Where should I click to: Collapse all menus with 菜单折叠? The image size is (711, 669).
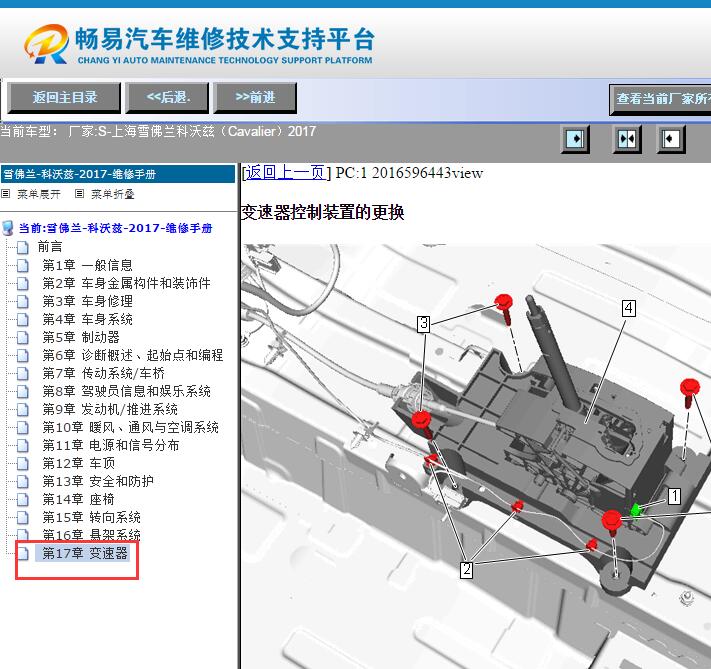112,195
